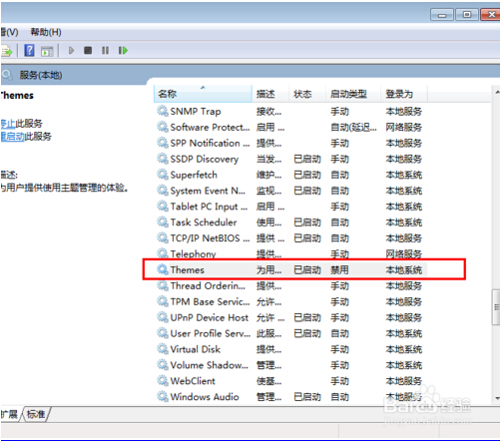Select the Windows Audio service row
The height and width of the screenshot is (442, 504).
click(290, 397)
